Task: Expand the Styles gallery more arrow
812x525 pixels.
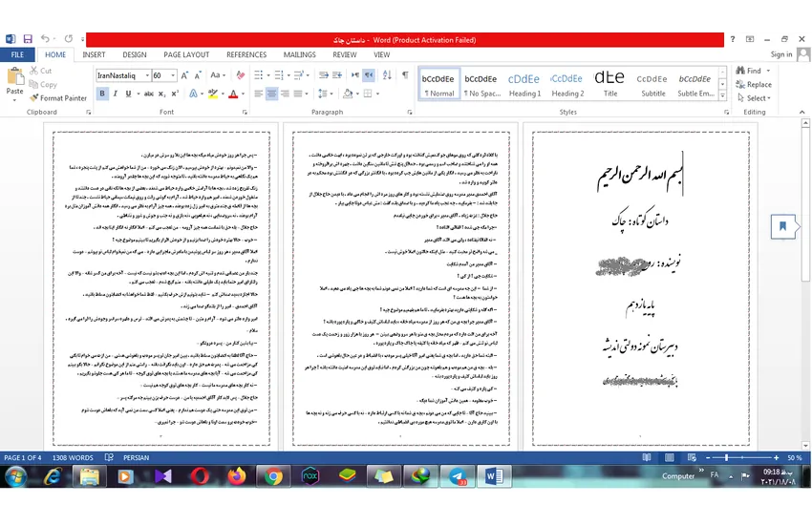Action: (722, 95)
